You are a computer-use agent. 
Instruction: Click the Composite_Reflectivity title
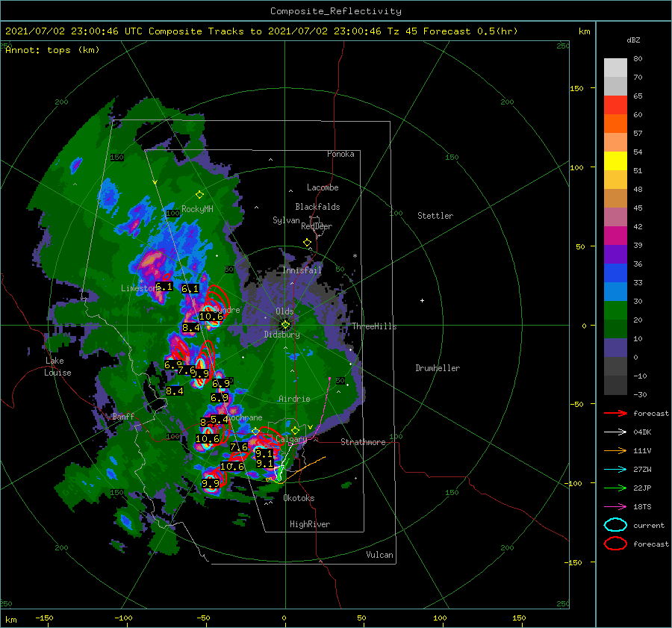(336, 11)
